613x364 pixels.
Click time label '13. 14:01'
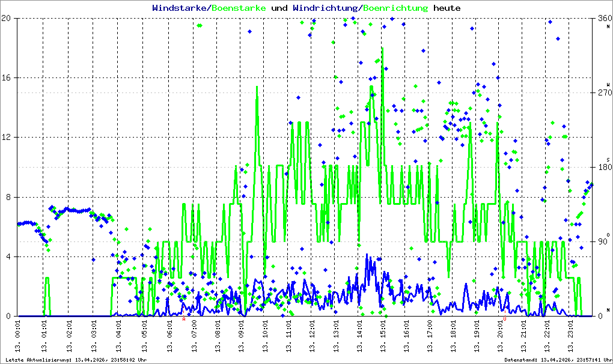coord(359,336)
